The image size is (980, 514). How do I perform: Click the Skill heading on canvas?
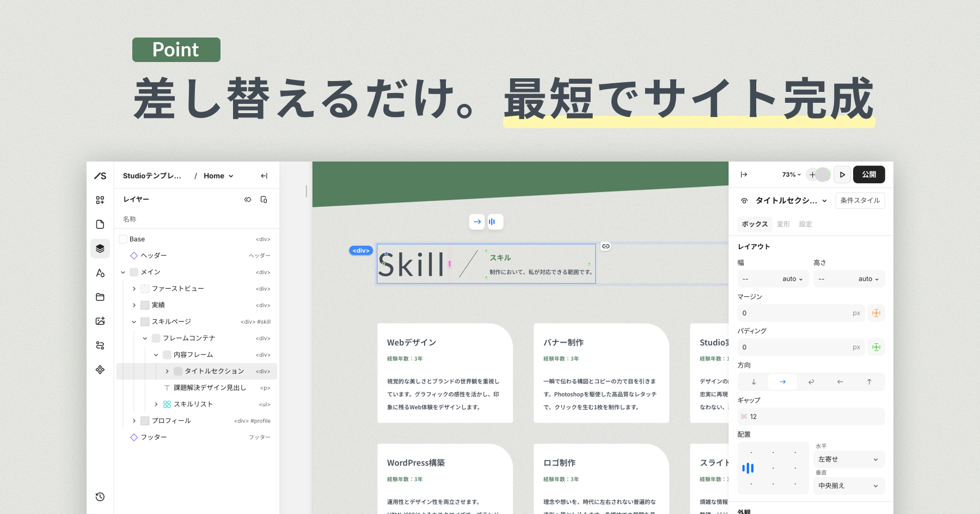tap(412, 265)
